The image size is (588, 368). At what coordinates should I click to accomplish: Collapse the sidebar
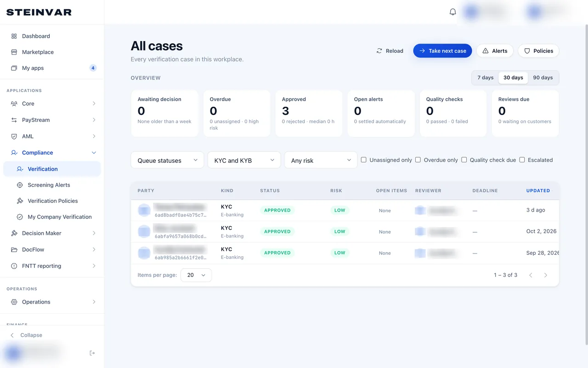(27, 335)
